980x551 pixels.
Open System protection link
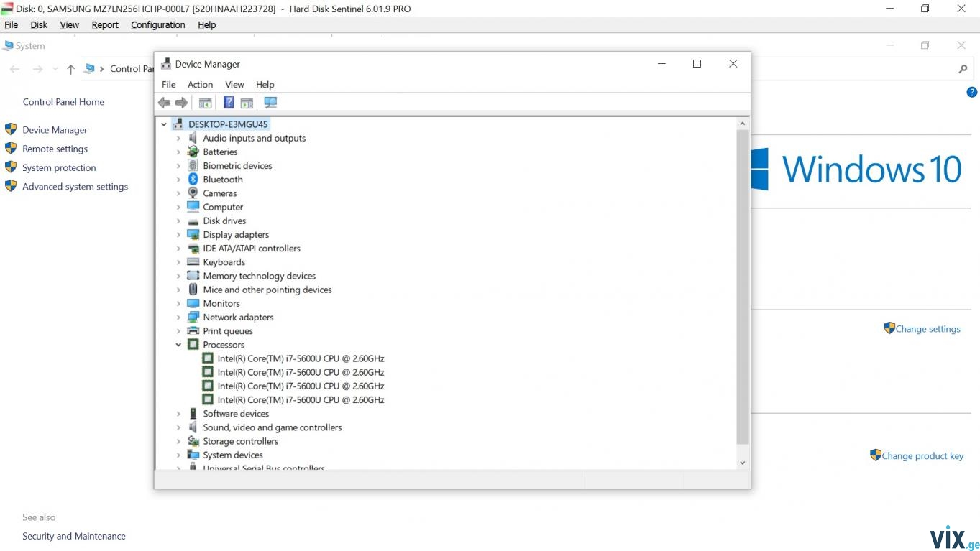[59, 167]
